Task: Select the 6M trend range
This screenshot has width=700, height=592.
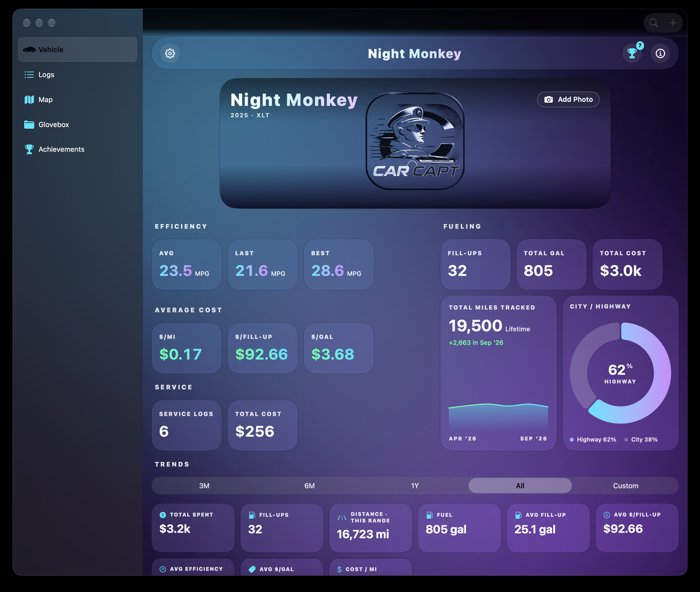Action: point(310,486)
